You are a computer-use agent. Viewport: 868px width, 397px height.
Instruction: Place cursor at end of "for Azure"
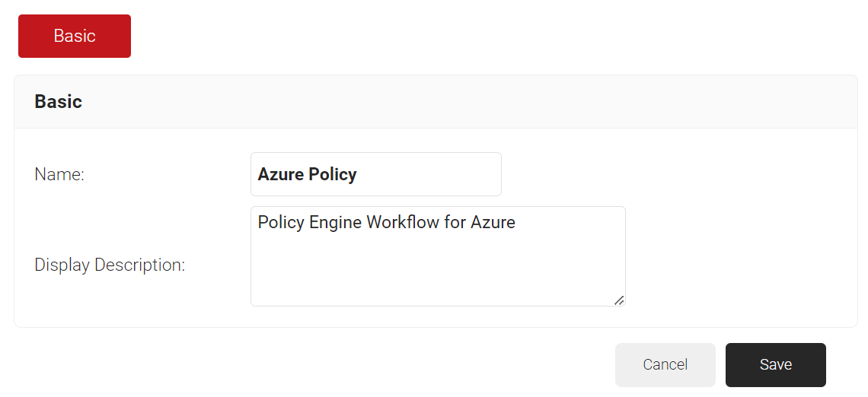[x=517, y=222]
